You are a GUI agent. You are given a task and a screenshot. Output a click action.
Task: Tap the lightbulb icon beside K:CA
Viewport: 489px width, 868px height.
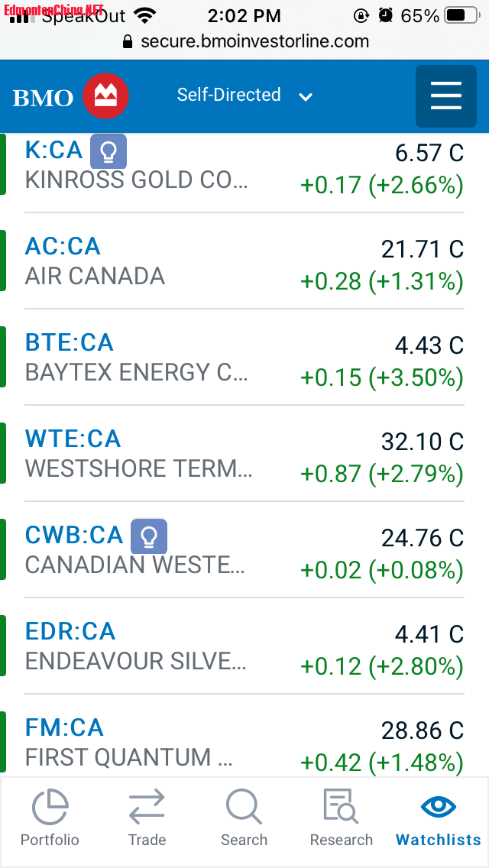click(x=108, y=151)
